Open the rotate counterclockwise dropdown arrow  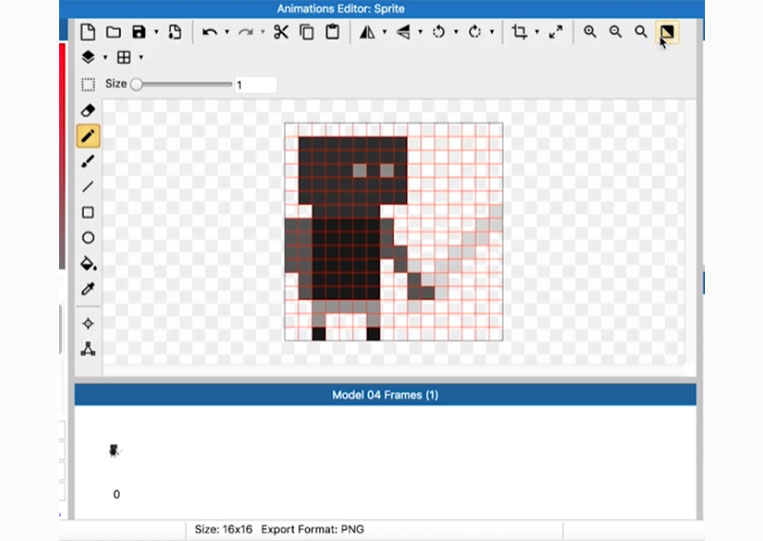(x=456, y=32)
